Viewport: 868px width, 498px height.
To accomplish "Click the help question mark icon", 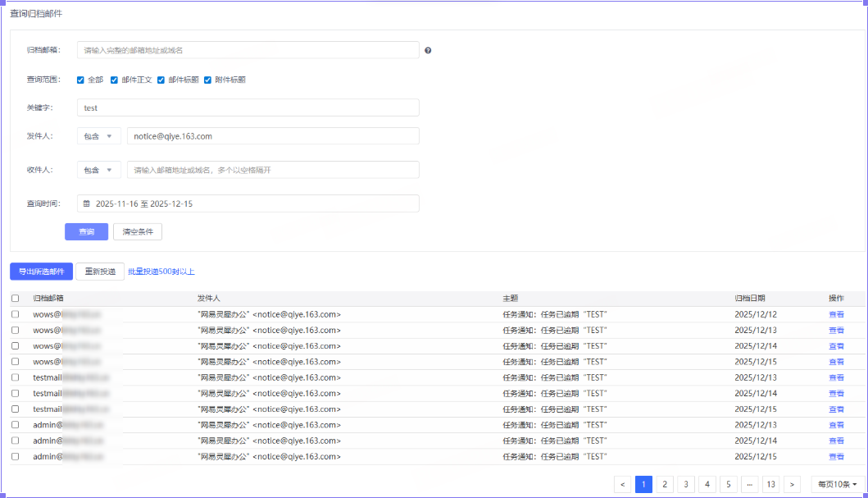I will 428,50.
